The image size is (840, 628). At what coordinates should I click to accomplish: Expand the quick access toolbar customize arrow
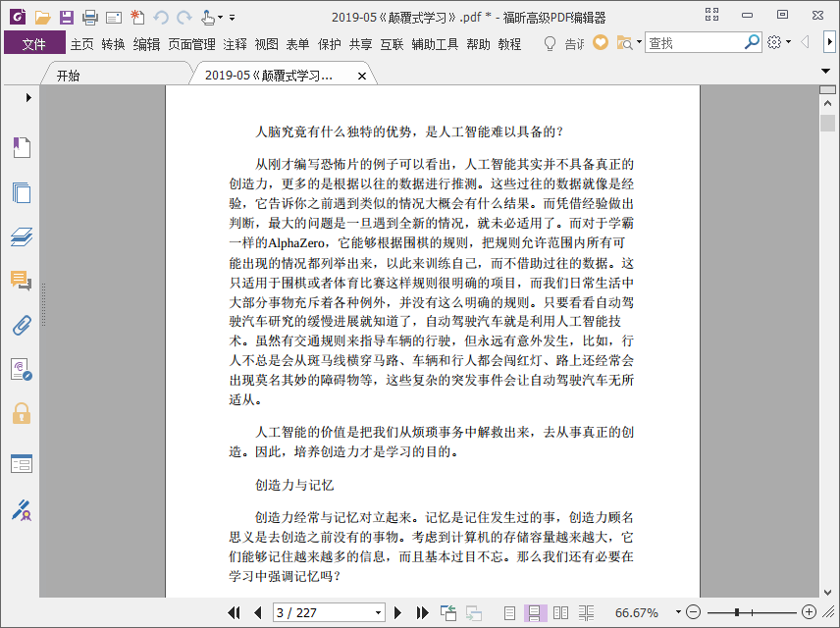tap(232, 18)
